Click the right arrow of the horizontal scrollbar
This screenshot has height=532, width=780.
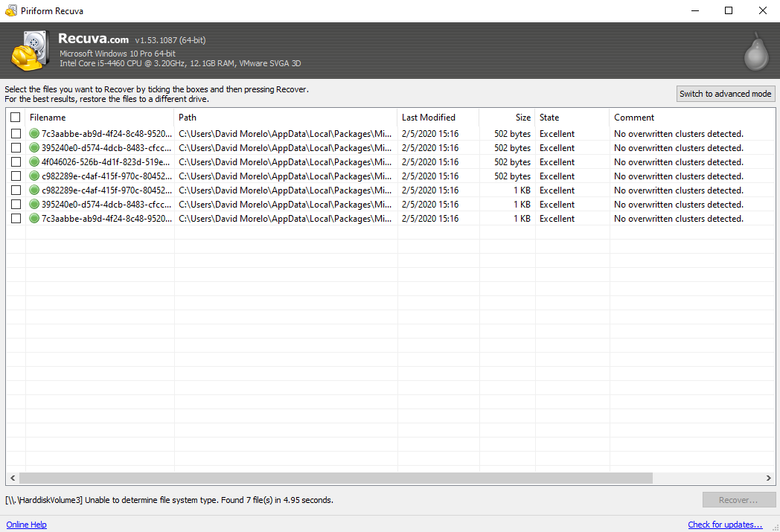[769, 478]
